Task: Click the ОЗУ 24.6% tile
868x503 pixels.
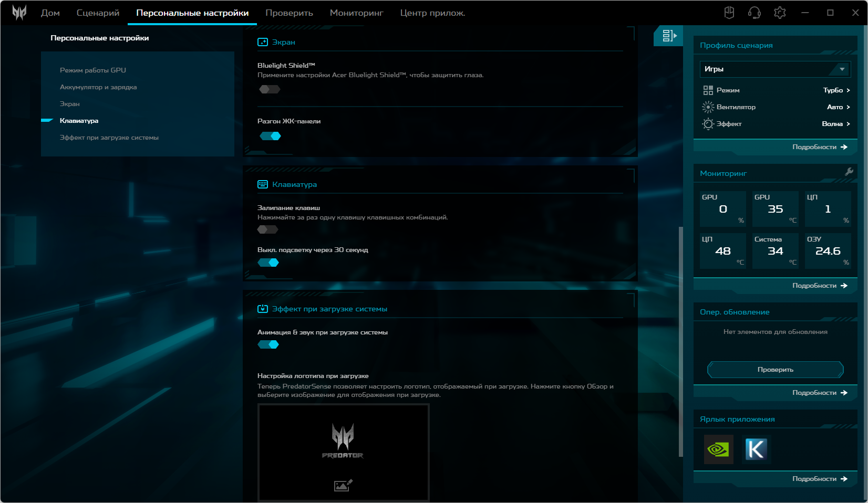Action: coord(828,251)
